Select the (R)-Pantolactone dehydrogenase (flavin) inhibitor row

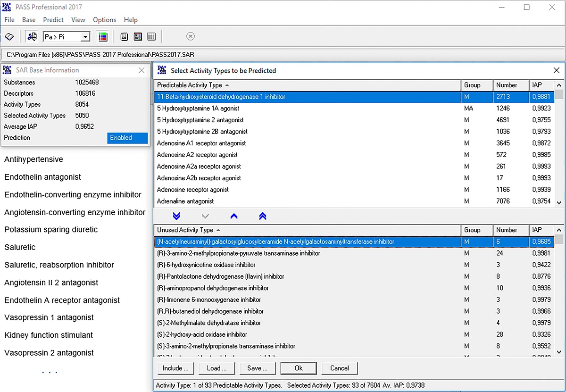click(x=354, y=276)
